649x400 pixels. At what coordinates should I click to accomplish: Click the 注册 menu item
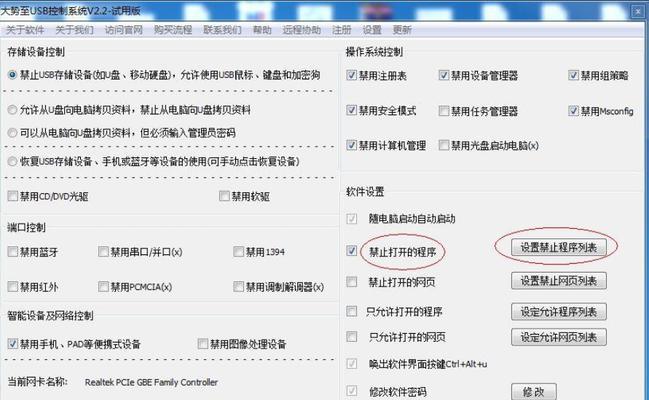pos(341,30)
